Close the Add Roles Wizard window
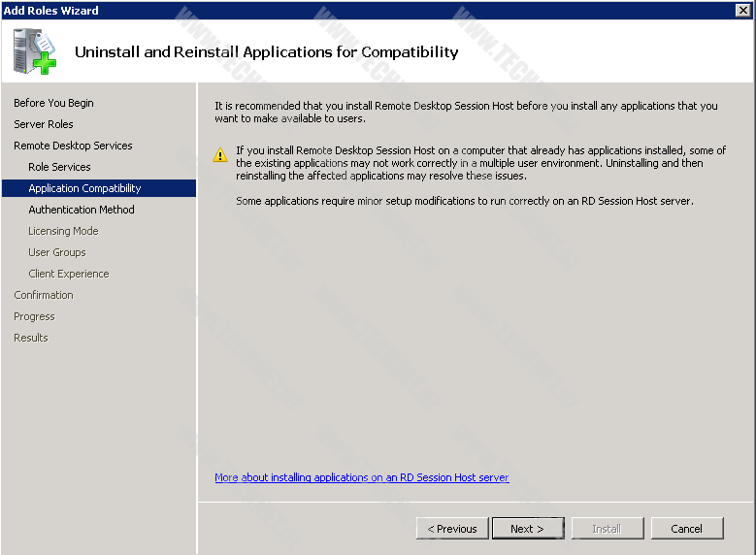The height and width of the screenshot is (555, 756). pos(742,10)
